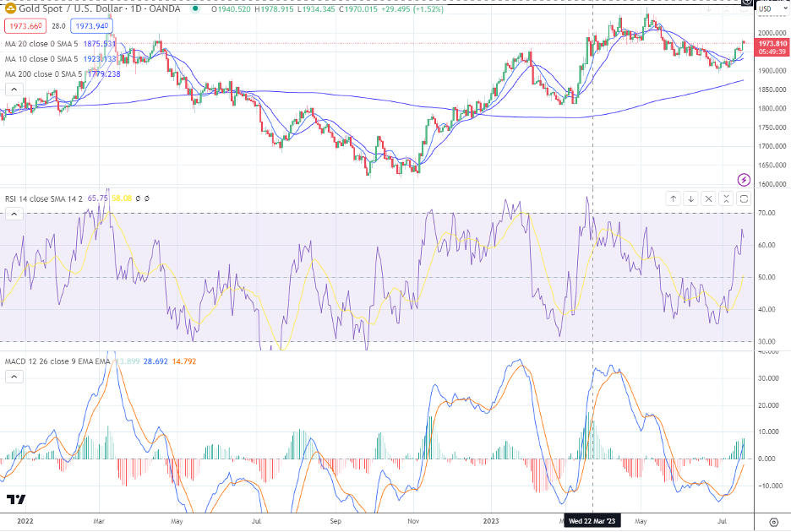The image size is (791, 532).
Task: Click the green market status dot
Action: click(x=196, y=9)
